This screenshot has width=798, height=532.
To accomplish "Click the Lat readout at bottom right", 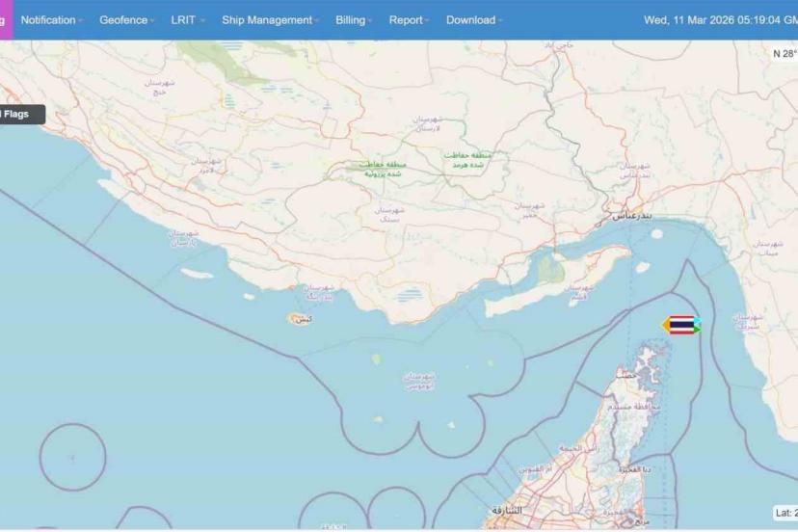I will [x=785, y=513].
